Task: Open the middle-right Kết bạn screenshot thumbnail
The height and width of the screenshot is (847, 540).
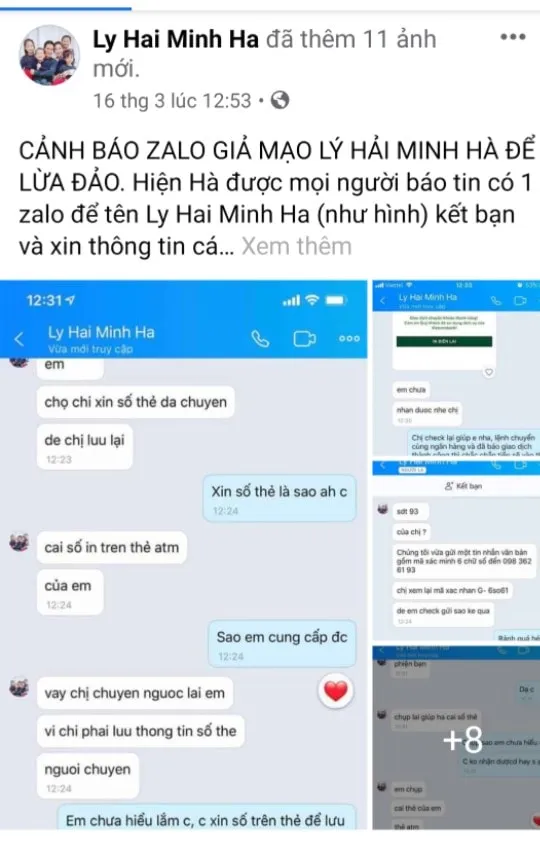Action: pyautogui.click(x=456, y=552)
